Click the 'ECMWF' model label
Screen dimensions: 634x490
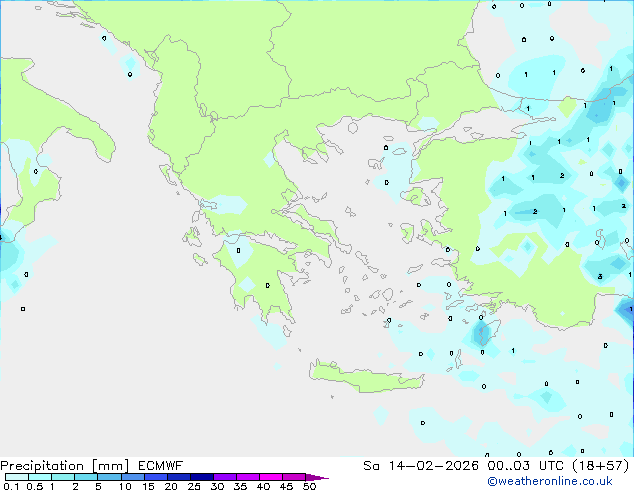point(160,466)
